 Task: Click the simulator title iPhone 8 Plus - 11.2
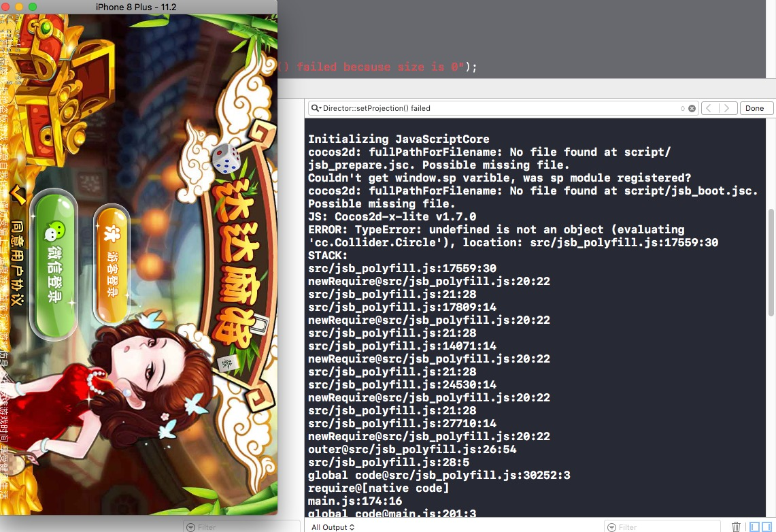point(136,7)
